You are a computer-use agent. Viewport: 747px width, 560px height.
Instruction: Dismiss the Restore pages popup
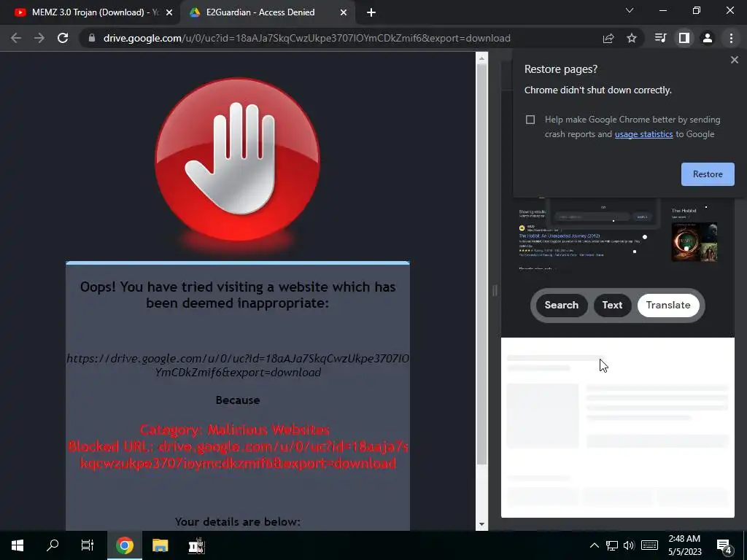pos(734,60)
